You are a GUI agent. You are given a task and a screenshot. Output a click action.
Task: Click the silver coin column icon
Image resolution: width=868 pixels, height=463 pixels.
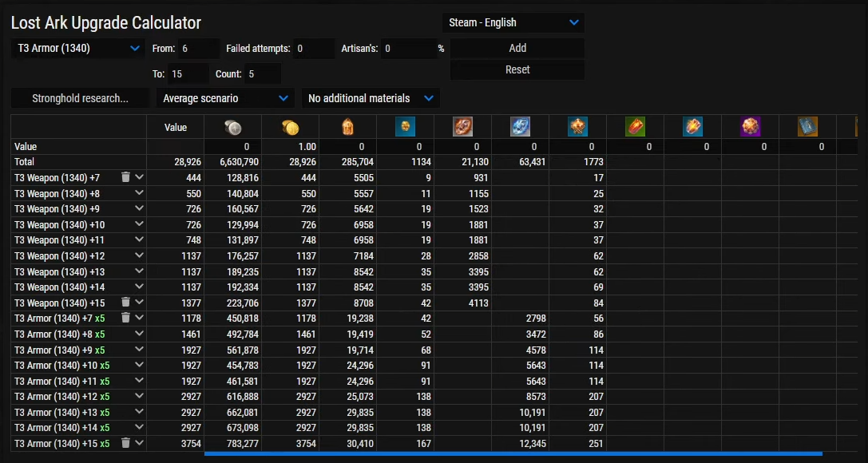click(232, 128)
